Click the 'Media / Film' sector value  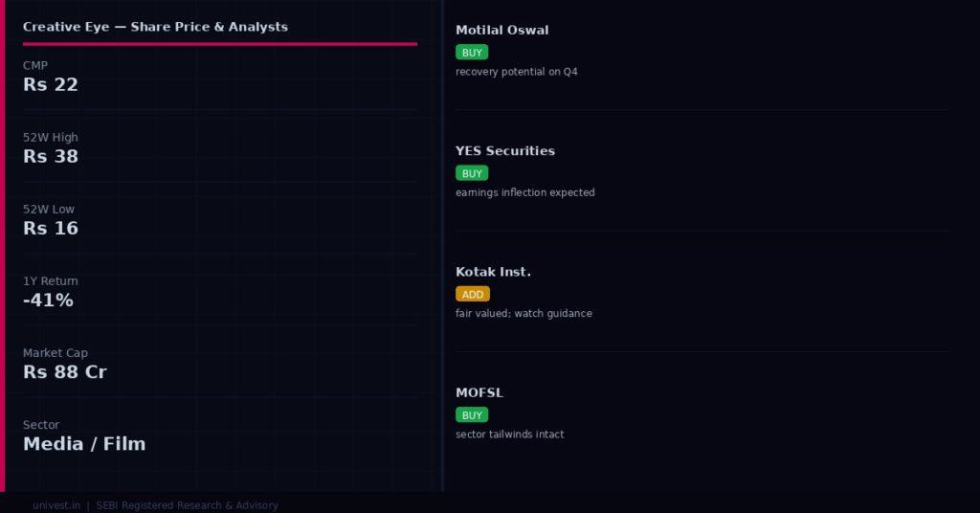tap(84, 444)
